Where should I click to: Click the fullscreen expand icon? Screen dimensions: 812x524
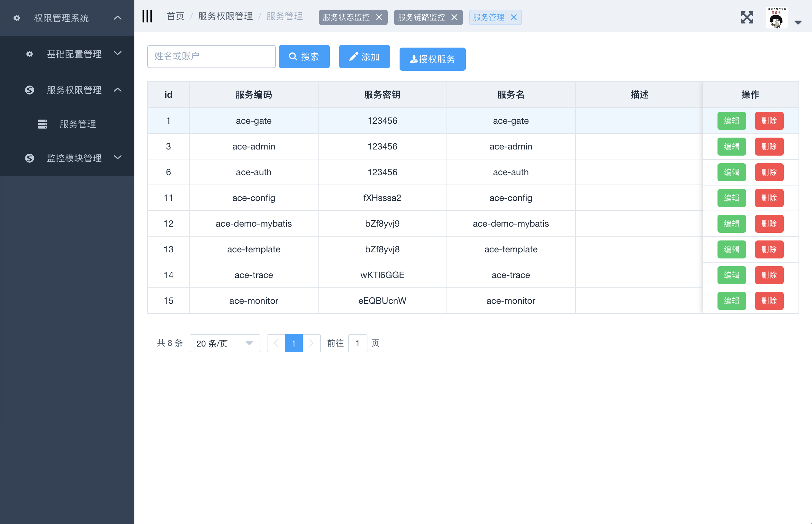point(747,17)
